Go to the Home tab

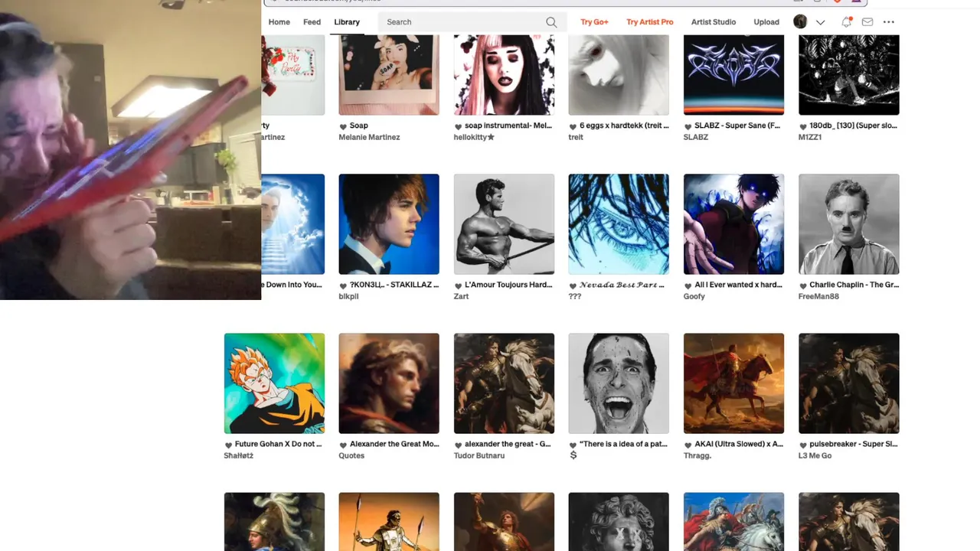[279, 22]
